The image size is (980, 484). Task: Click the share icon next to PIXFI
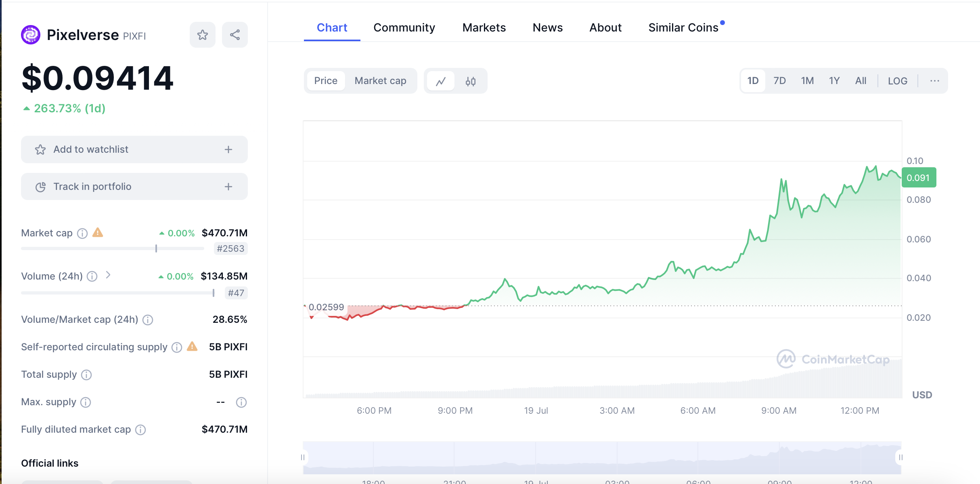tap(235, 35)
